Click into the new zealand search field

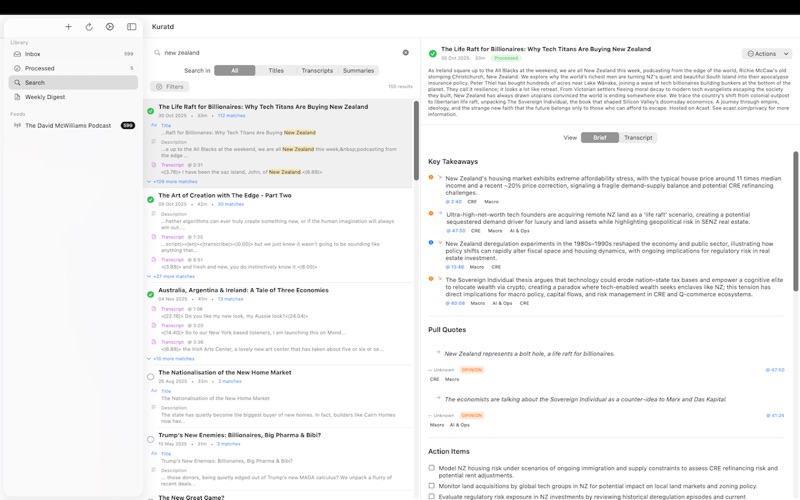coord(281,52)
